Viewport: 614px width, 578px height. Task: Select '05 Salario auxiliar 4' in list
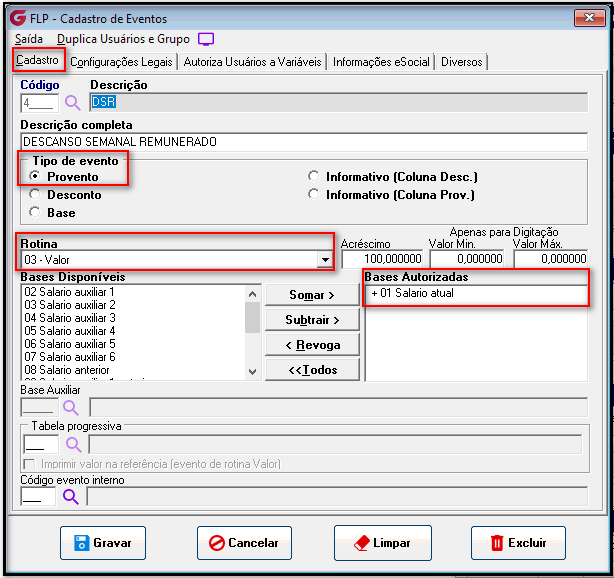(70, 331)
